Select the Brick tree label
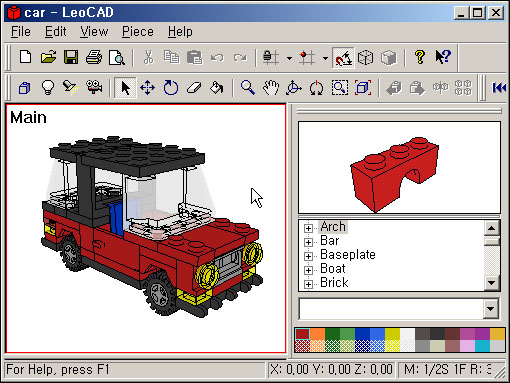510x383 pixels. [334, 283]
